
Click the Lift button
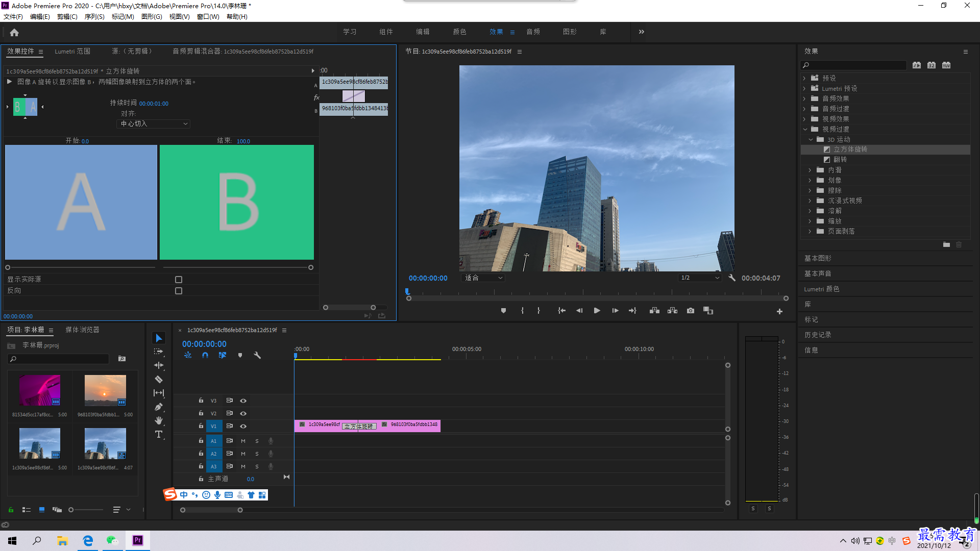654,311
